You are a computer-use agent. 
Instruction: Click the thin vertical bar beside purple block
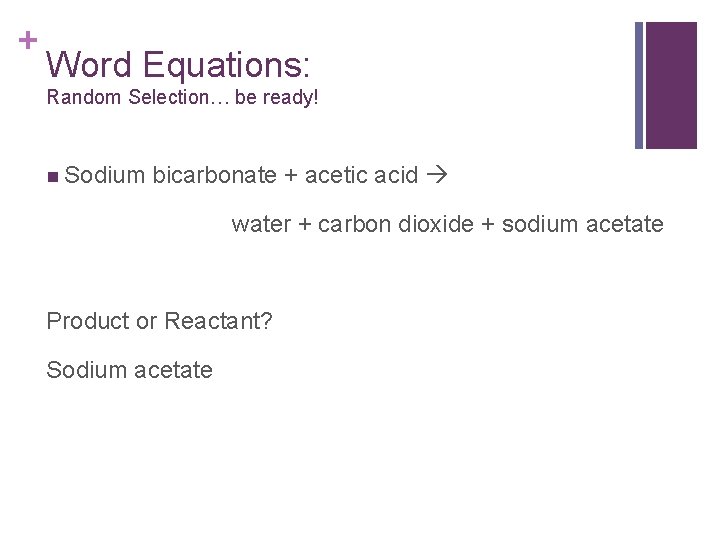(639, 85)
